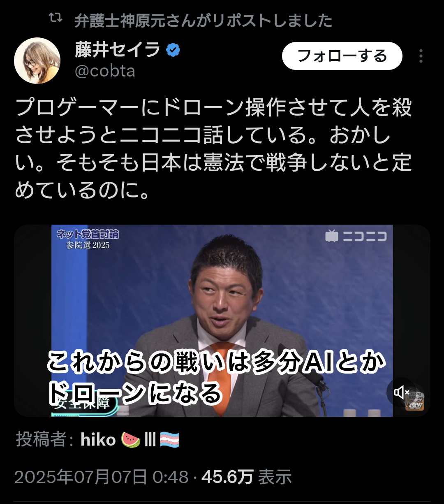Open 弁護士神原元さんがリポストしました reposter link
444x504 pixels.
click(203, 20)
